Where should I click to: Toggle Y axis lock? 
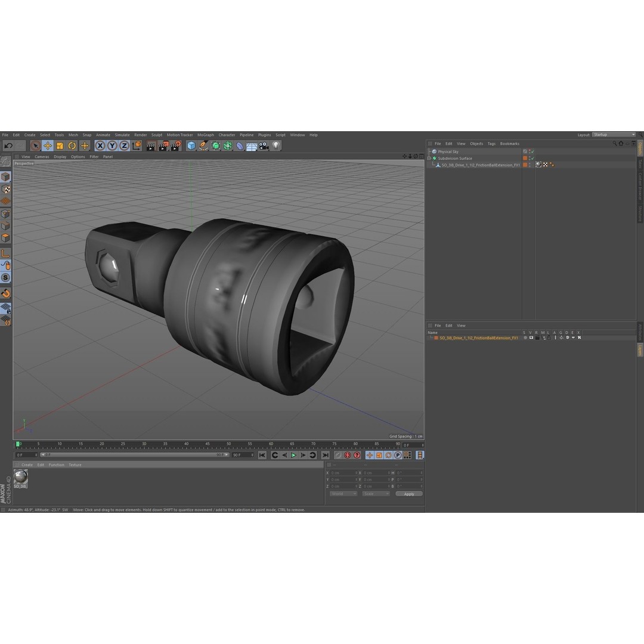pyautogui.click(x=112, y=146)
